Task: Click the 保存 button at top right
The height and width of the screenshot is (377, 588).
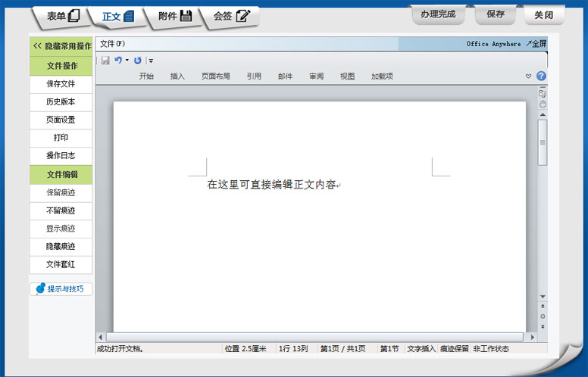Action: (x=496, y=14)
